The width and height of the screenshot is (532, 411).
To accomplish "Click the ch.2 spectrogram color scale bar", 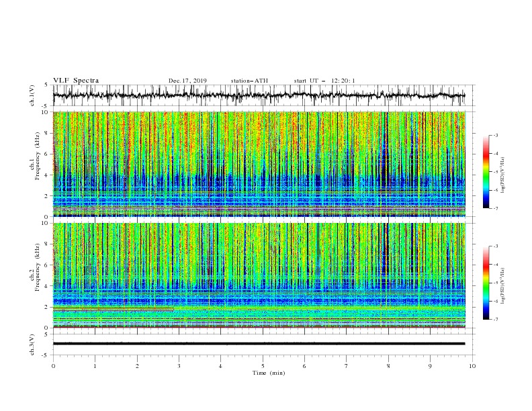I will [x=486, y=283].
